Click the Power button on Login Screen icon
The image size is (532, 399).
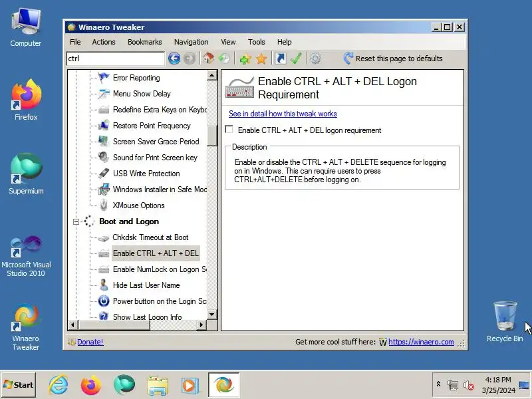click(104, 301)
